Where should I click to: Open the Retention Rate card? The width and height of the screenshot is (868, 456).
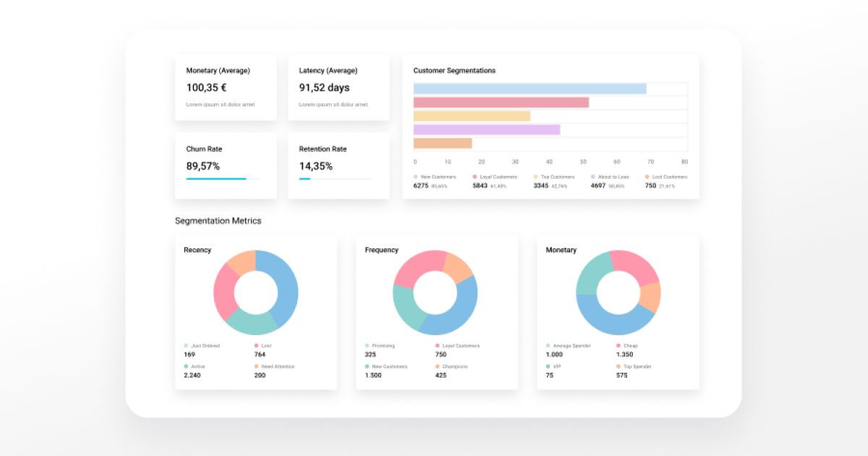tap(339, 165)
